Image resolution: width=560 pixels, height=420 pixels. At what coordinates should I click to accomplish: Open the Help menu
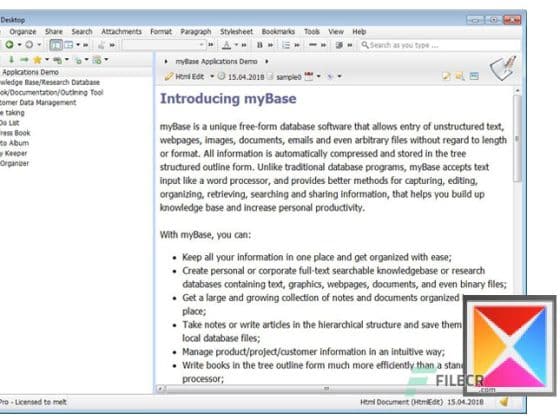[359, 32]
